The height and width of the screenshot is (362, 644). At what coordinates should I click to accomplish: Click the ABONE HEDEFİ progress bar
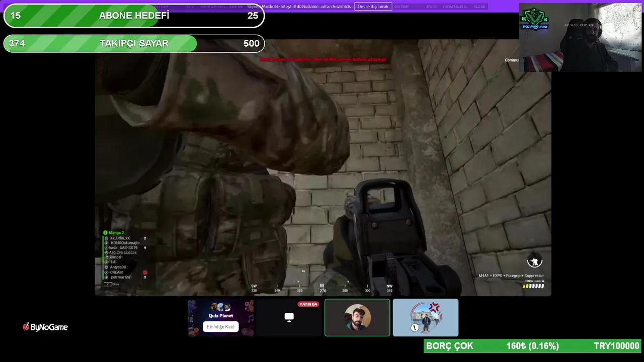tap(134, 16)
